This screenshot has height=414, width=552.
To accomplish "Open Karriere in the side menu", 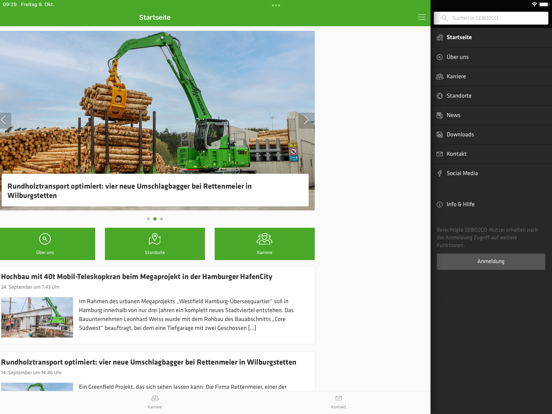I will coord(491,76).
